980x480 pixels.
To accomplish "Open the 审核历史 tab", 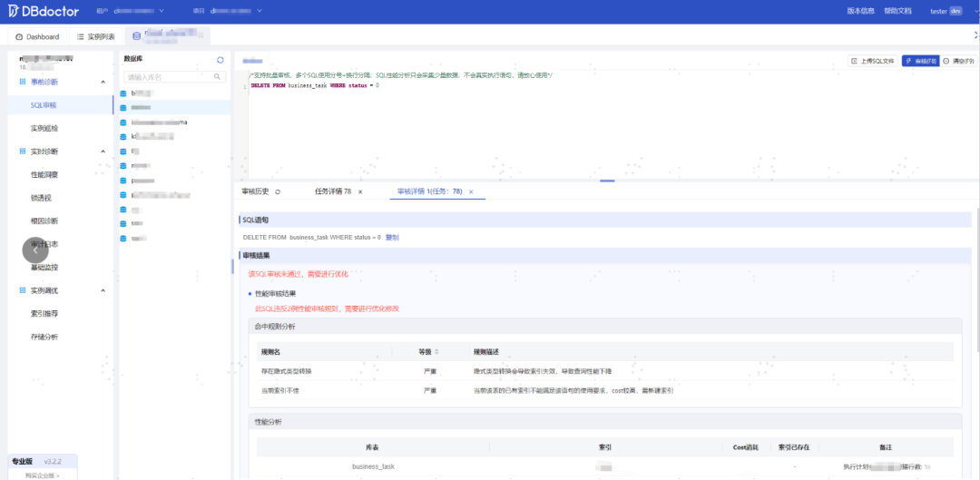I will click(x=255, y=191).
